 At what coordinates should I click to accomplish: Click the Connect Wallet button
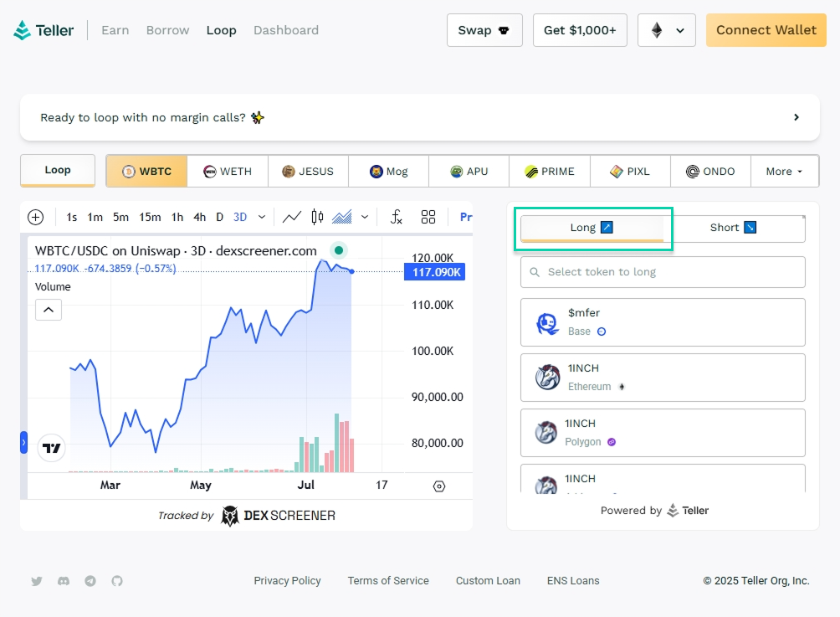pyautogui.click(x=766, y=30)
